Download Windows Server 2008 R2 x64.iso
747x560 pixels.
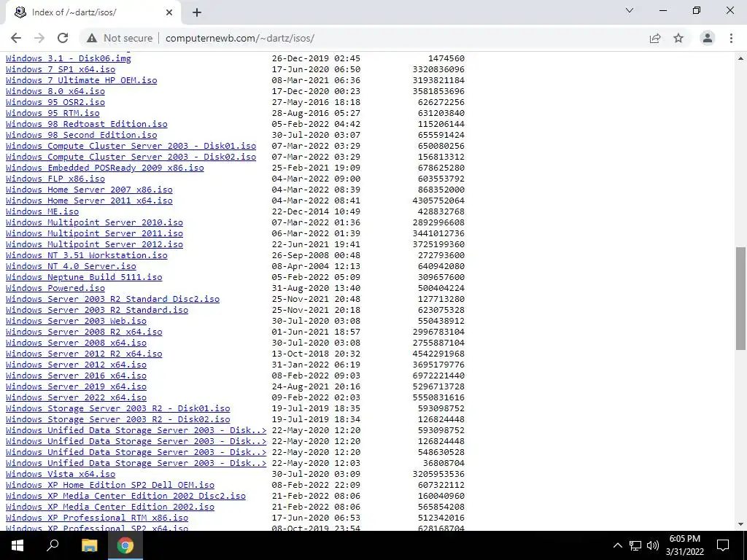[84, 332]
